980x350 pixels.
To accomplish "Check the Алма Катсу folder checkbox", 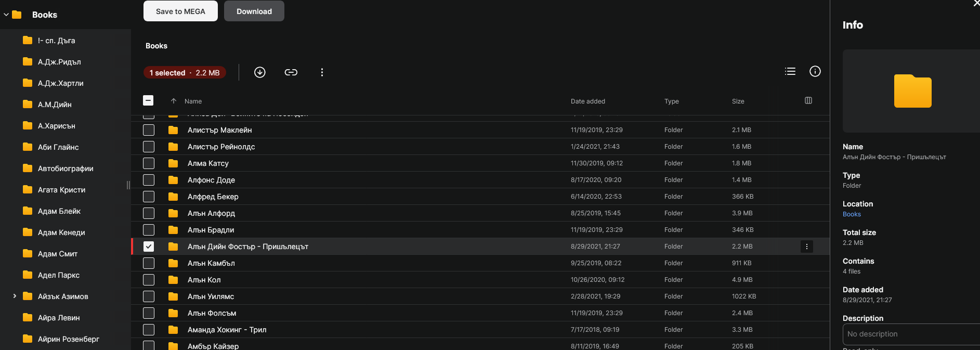I will coord(149,163).
